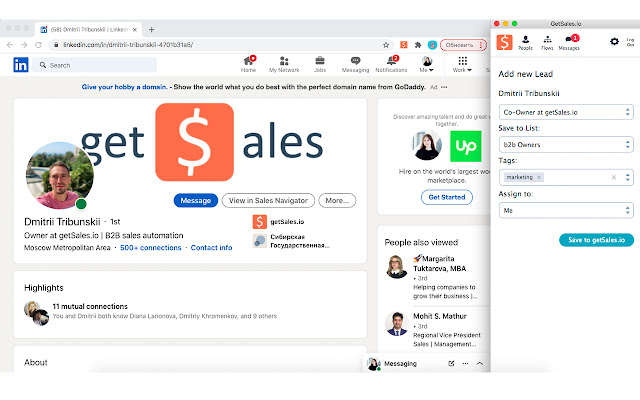Screen dimensions: 640x400
Task: Click the Message button on profile
Action: 196,200
